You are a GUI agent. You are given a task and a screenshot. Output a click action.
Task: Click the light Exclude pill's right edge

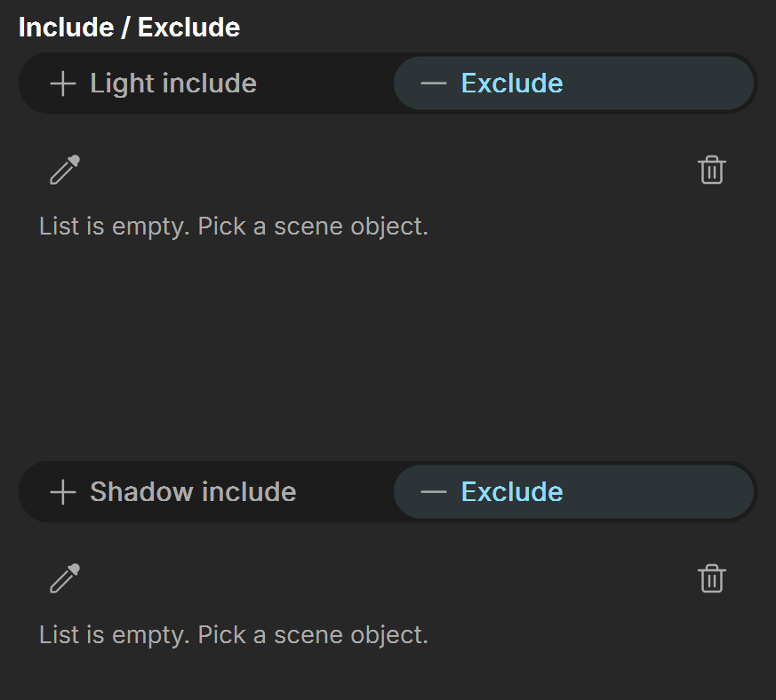[x=742, y=84]
